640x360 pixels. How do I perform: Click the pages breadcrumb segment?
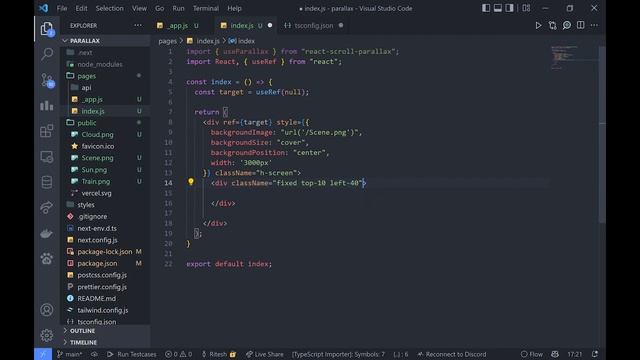[x=167, y=41]
